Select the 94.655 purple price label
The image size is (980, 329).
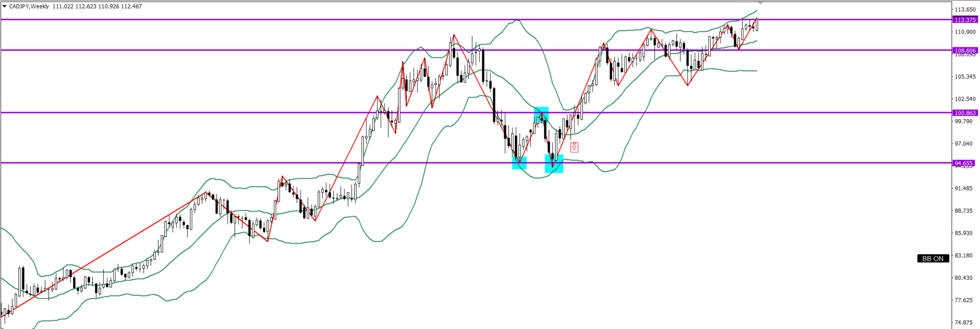click(x=965, y=163)
